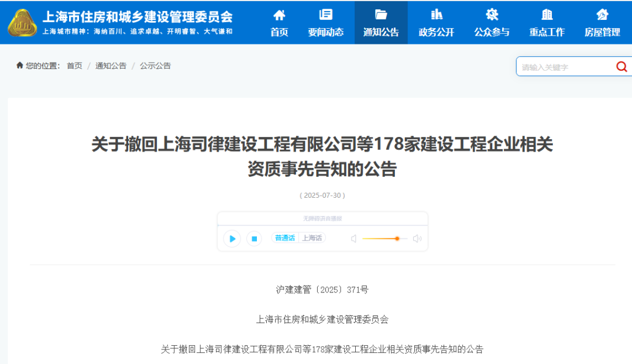Click the body line 上海市住房和城乡建设管理委员会
Screen dimensions: 632x364
point(322,320)
